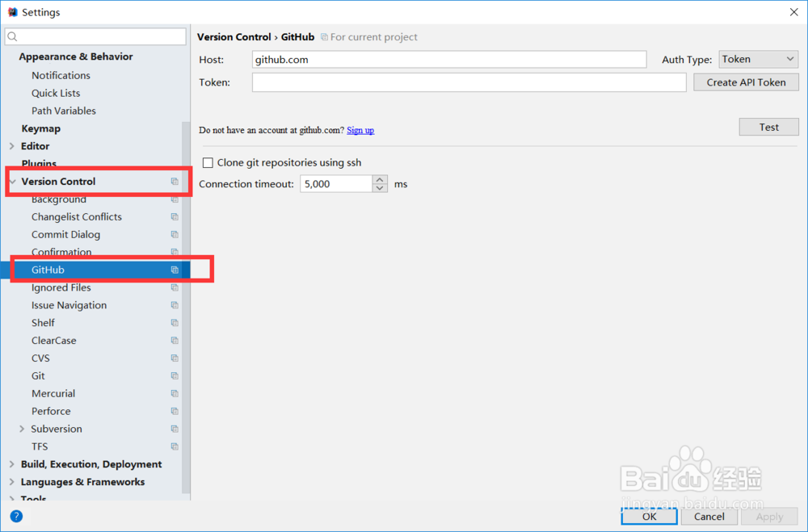Select Keymap settings
Image resolution: width=808 pixels, height=532 pixels.
pos(40,128)
